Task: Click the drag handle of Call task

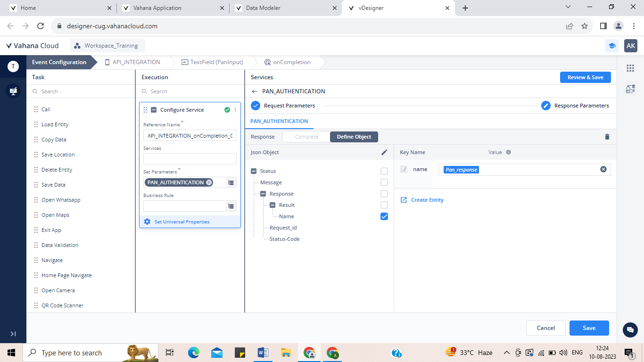Action: click(36, 109)
